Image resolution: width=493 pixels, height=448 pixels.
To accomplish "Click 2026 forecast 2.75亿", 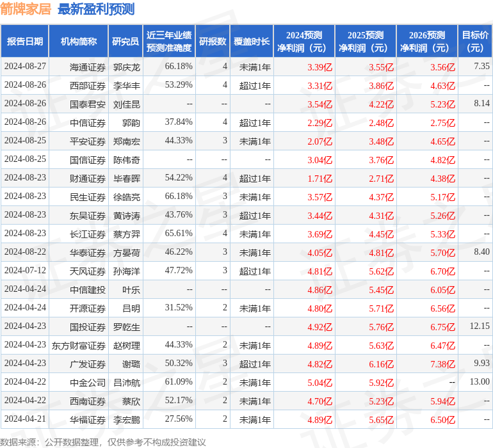I will coord(442,124).
